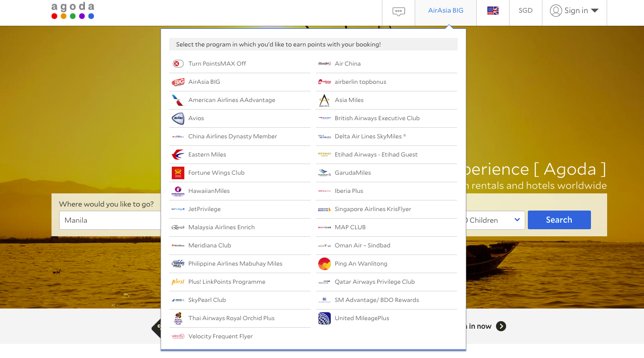This screenshot has height=358, width=644.
Task: Click the SM Advantage logo icon
Action: pos(324,300)
